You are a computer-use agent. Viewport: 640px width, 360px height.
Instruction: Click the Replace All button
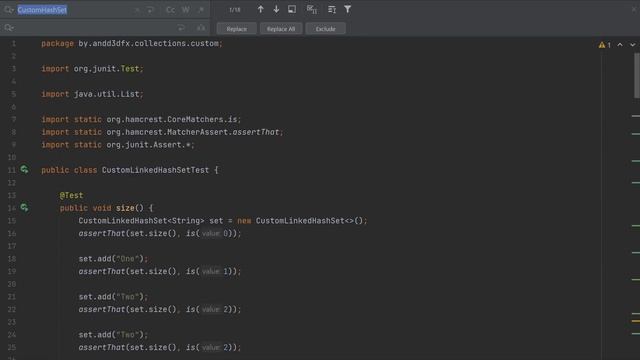[x=281, y=29]
